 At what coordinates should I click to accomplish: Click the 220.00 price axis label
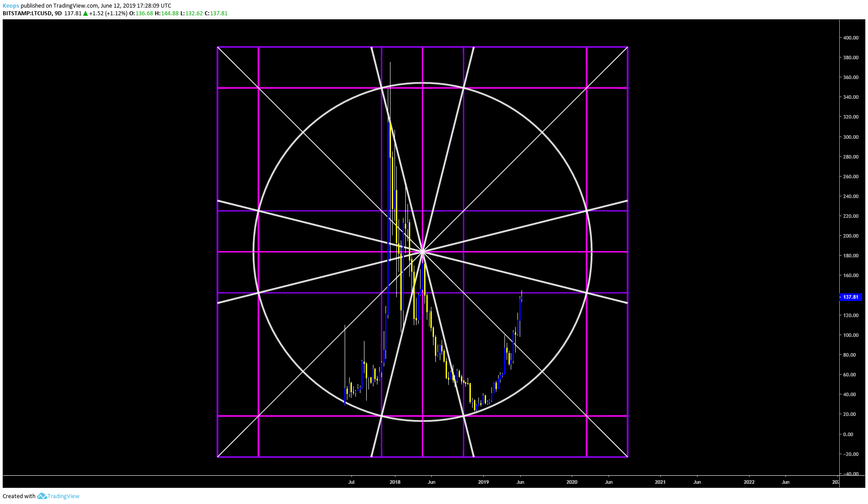coord(850,216)
